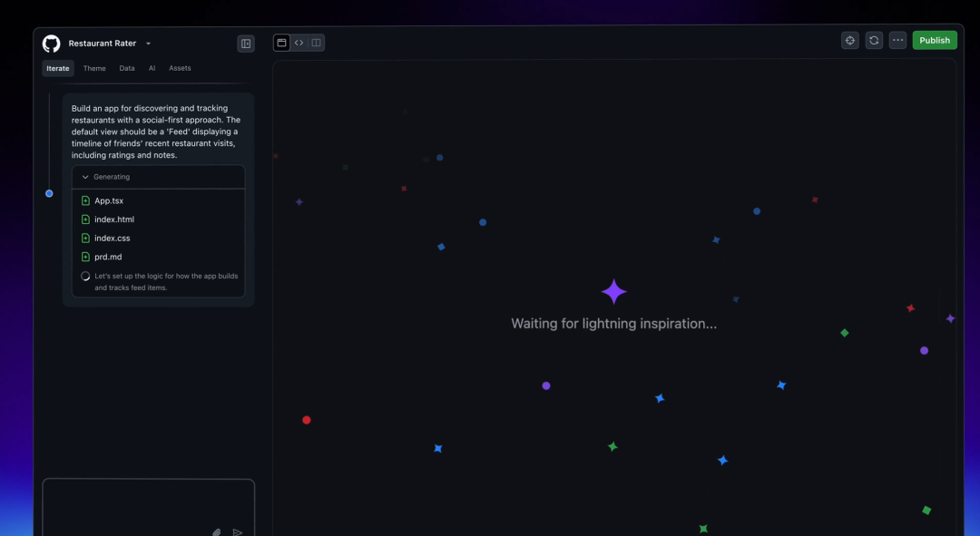Screen dimensions: 980x536
Task: Click the added-file icon beside index.css
Action: (x=85, y=238)
